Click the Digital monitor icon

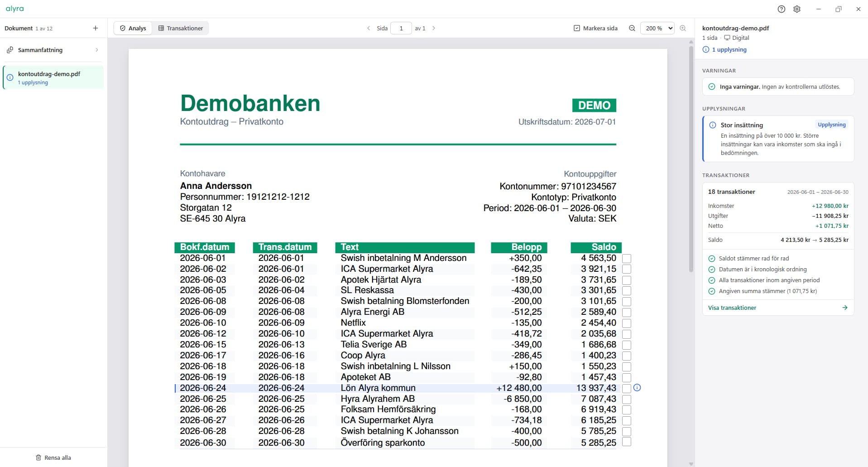[727, 38]
